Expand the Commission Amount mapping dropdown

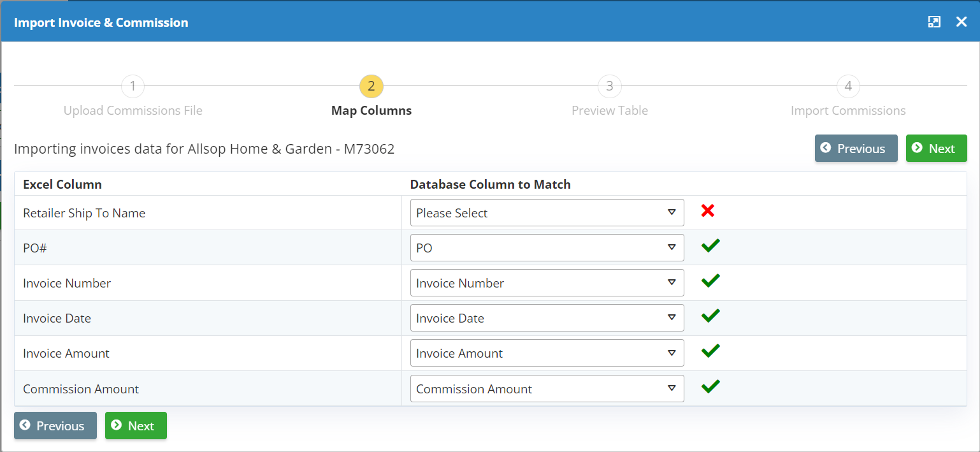(547, 389)
